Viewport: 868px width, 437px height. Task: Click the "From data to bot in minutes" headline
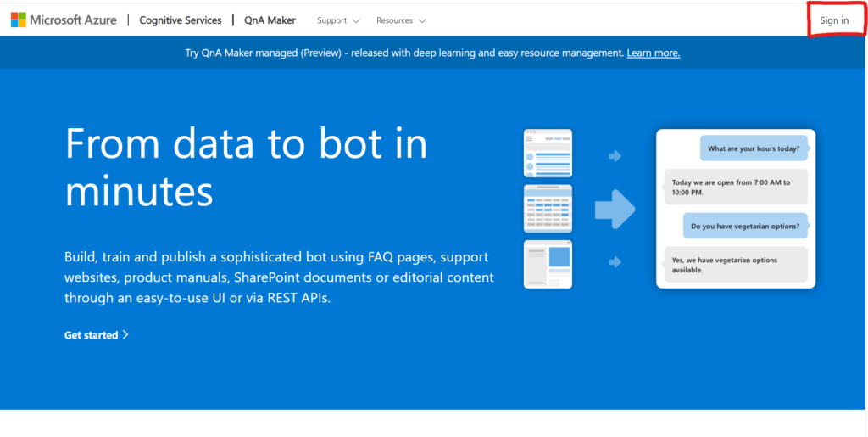coord(246,168)
